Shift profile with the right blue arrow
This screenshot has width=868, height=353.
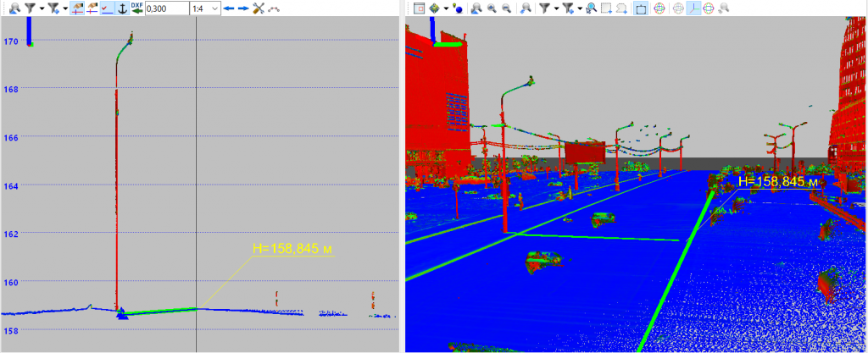[243, 8]
